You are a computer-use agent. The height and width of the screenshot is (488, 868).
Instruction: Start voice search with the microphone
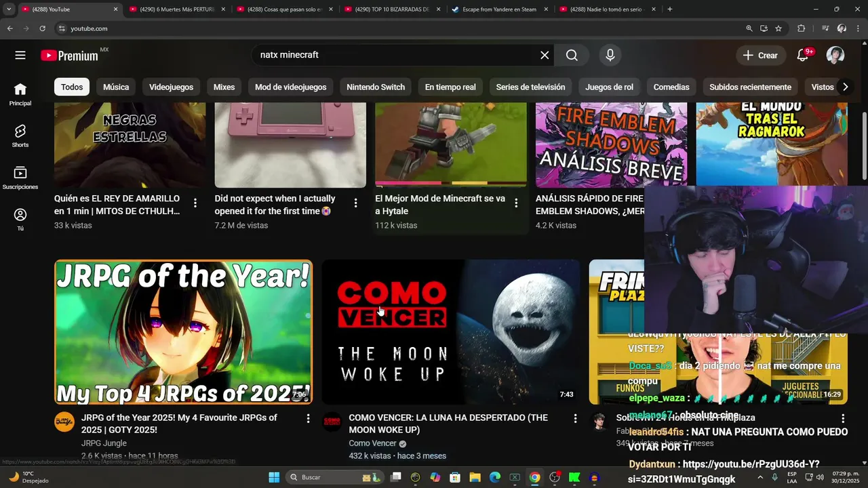[x=610, y=55]
